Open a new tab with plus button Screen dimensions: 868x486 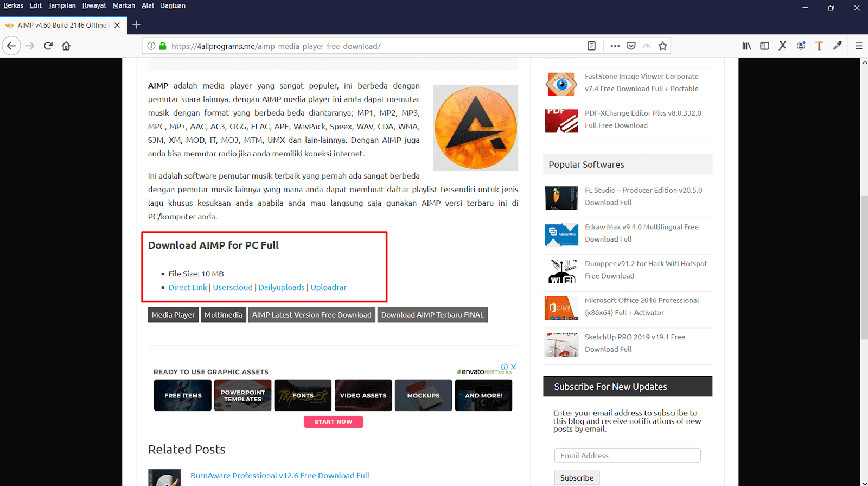136,25
